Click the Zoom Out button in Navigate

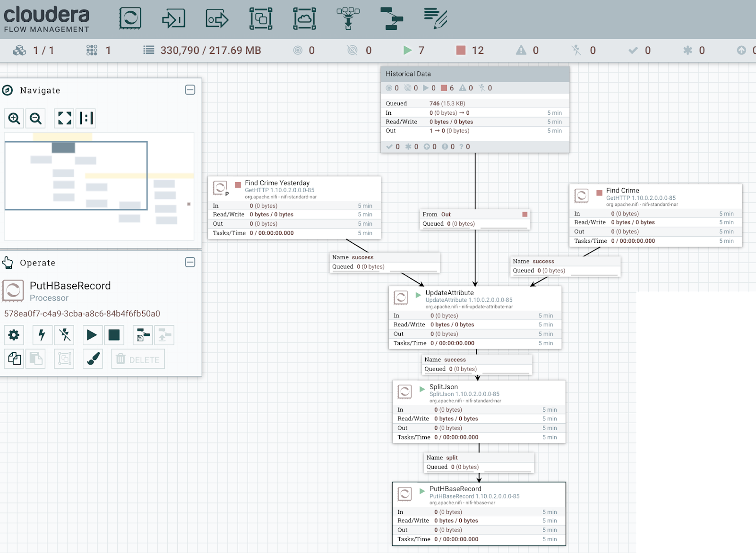35,118
